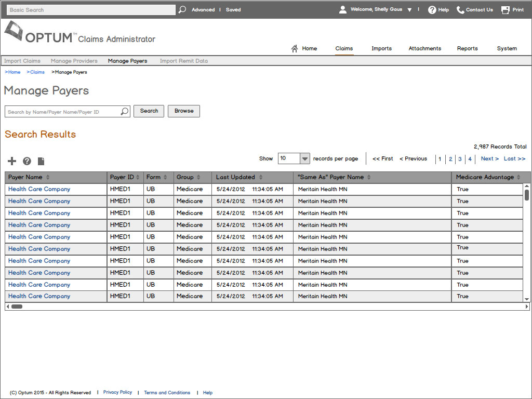Open the Reports navigation menu
The image size is (532, 399).
point(467,49)
